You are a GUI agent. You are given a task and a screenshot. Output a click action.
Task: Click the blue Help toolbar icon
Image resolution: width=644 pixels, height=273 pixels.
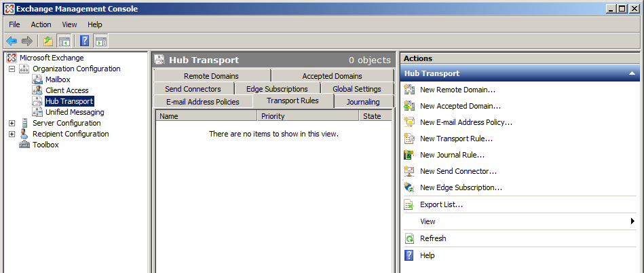85,41
